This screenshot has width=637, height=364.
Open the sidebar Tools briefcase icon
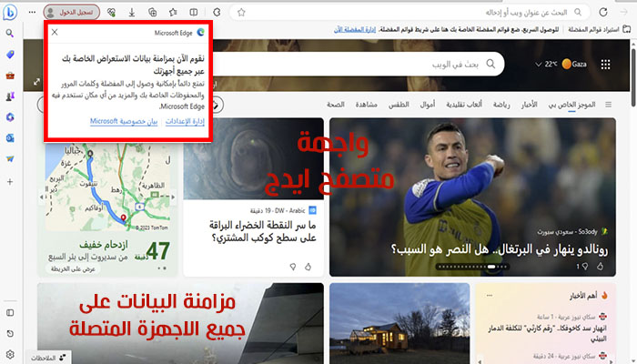[10, 76]
